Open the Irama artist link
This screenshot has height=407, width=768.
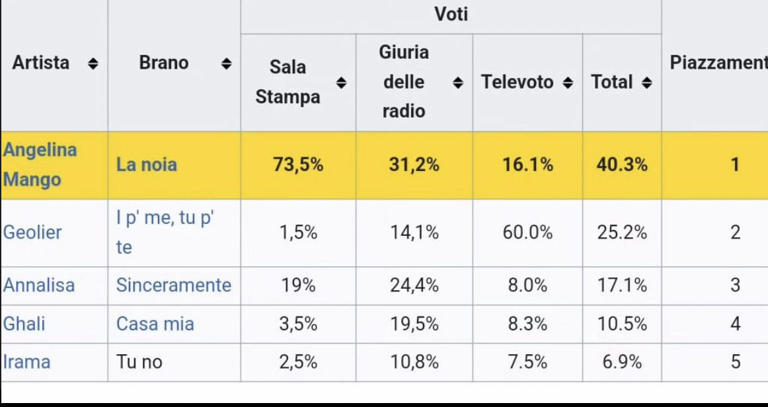coord(26,362)
